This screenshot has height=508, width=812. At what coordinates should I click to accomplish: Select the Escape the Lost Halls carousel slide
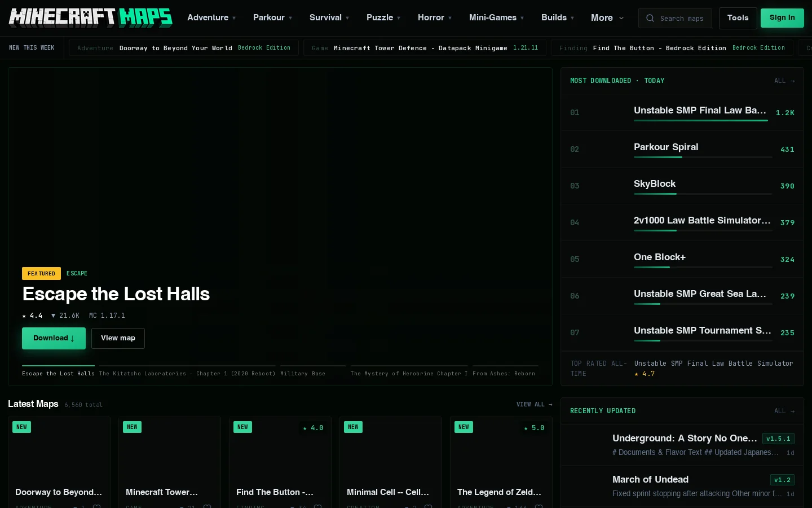tap(58, 371)
